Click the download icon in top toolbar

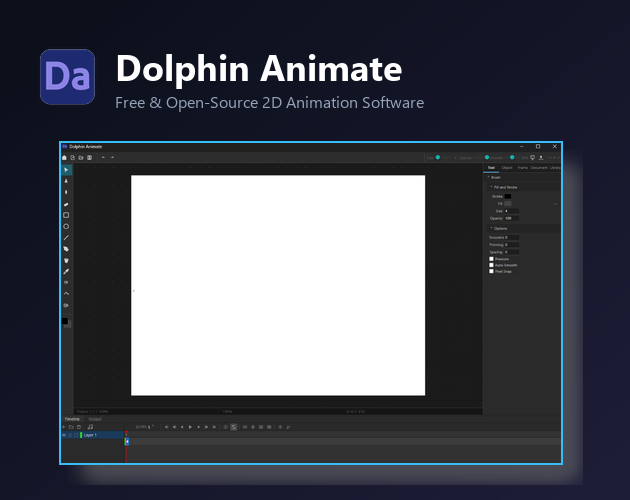click(x=541, y=158)
